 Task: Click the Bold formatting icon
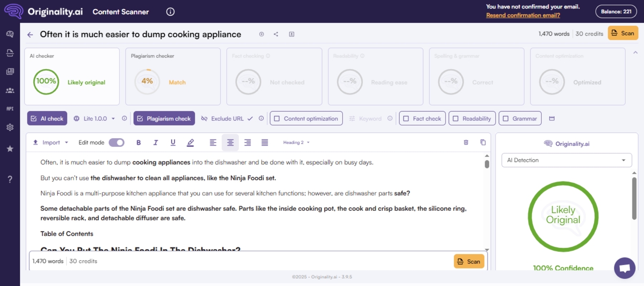(138, 143)
